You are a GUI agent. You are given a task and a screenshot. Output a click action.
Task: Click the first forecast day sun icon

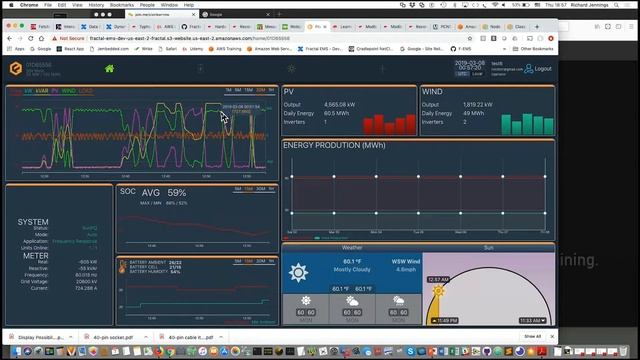point(306,301)
